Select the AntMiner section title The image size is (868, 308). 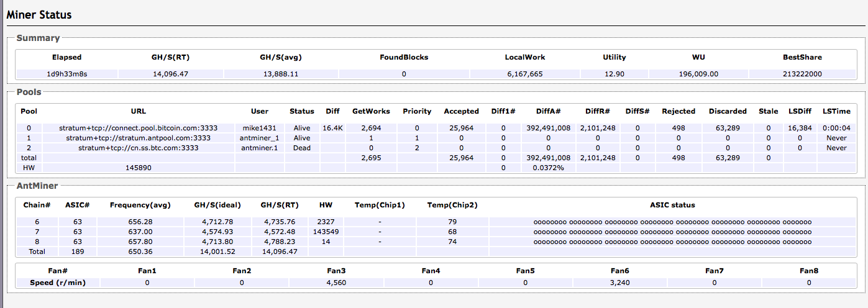pyautogui.click(x=36, y=185)
